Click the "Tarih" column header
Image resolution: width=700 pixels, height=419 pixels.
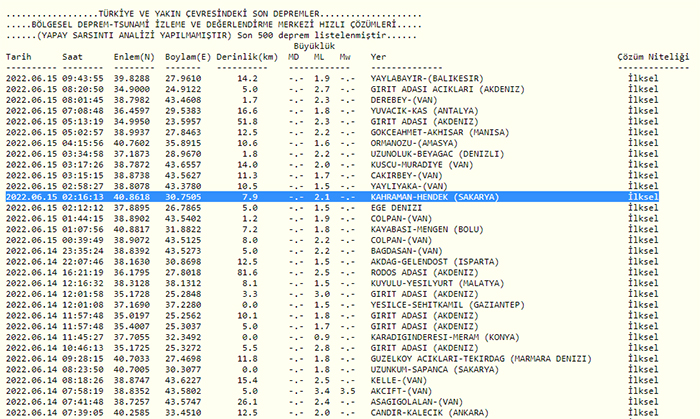19,59
